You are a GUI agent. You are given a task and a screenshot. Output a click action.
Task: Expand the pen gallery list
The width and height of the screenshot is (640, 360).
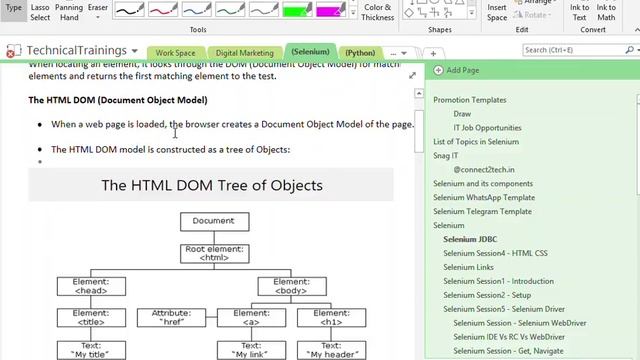point(353,13)
